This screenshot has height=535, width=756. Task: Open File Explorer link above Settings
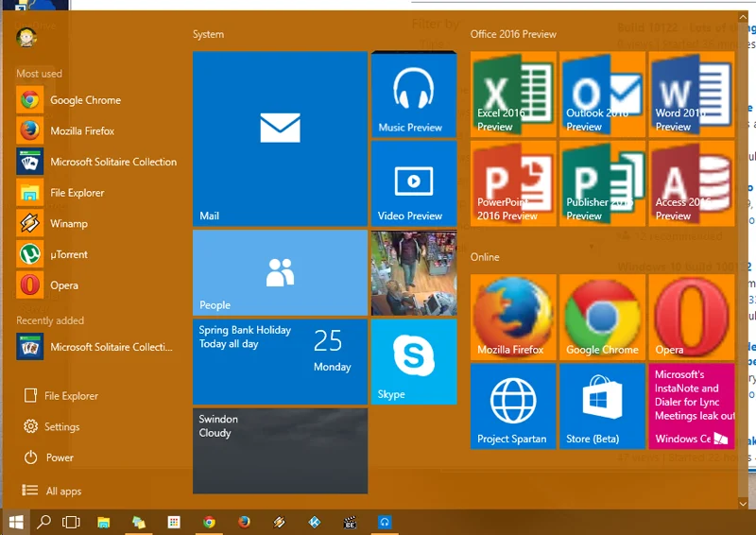click(60, 396)
